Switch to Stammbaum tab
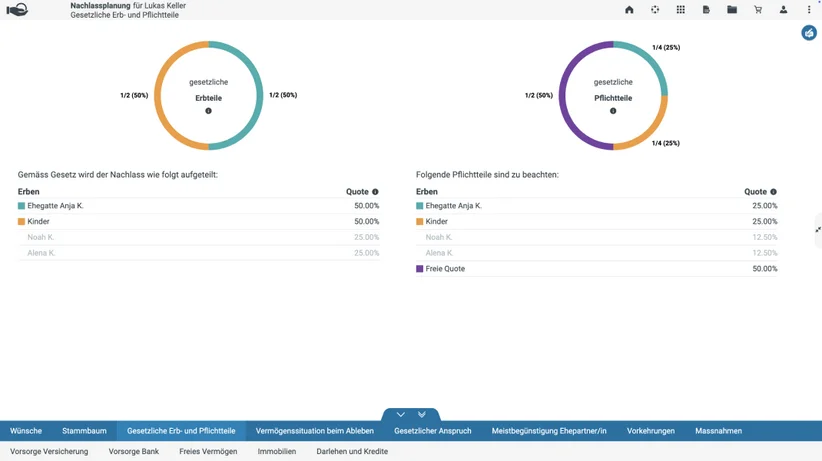 pyautogui.click(x=84, y=431)
